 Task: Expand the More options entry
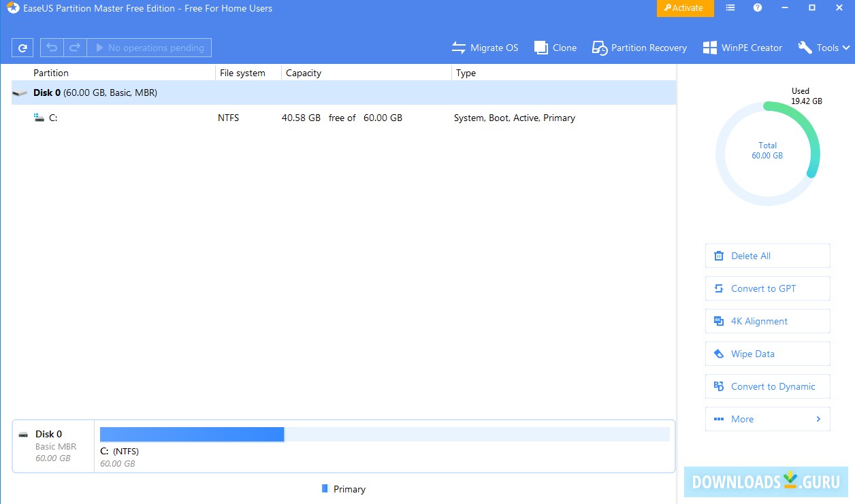point(768,419)
